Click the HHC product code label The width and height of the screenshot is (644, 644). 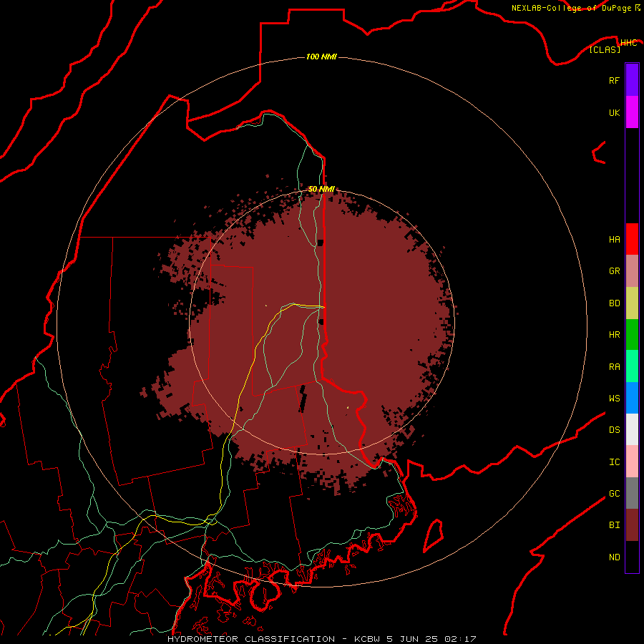[628, 43]
